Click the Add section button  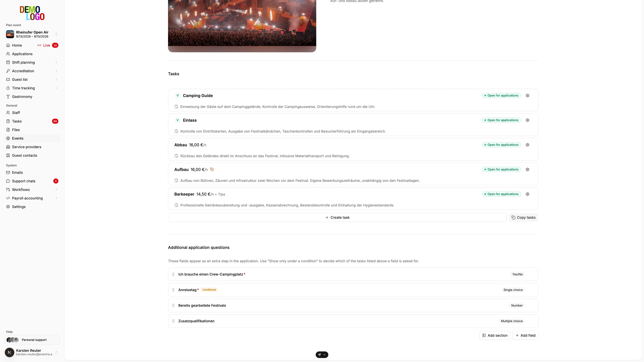pyautogui.click(x=495, y=336)
